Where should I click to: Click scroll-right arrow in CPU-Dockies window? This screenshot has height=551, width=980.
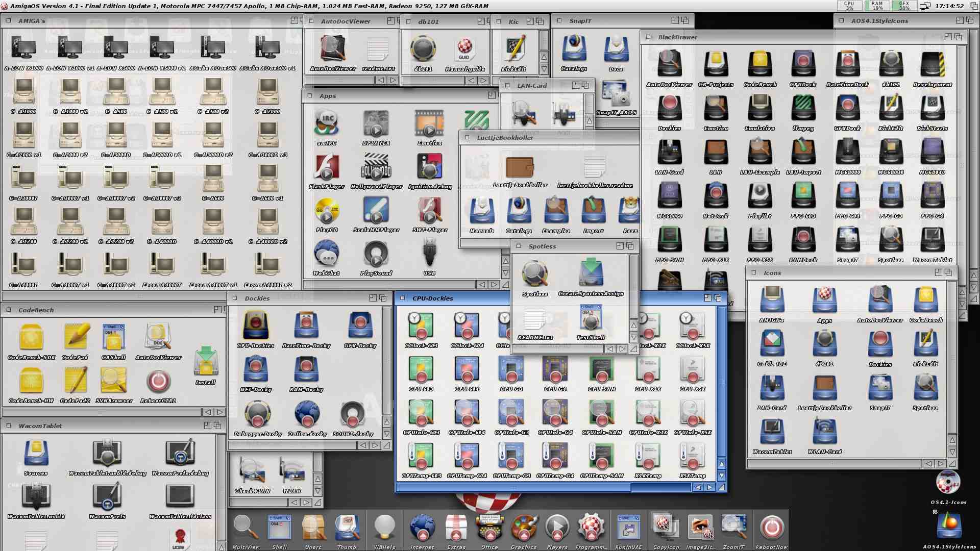709,487
